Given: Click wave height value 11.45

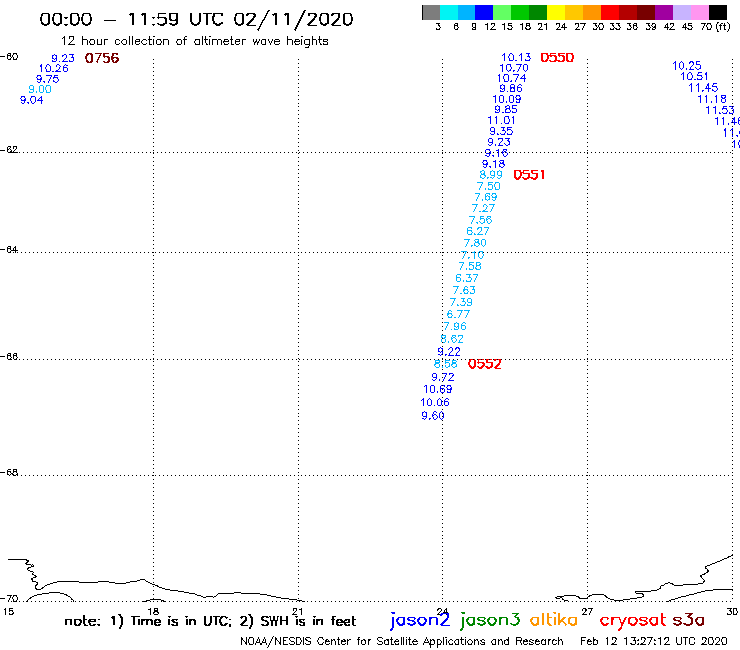Looking at the screenshot, I should click(x=703, y=88).
